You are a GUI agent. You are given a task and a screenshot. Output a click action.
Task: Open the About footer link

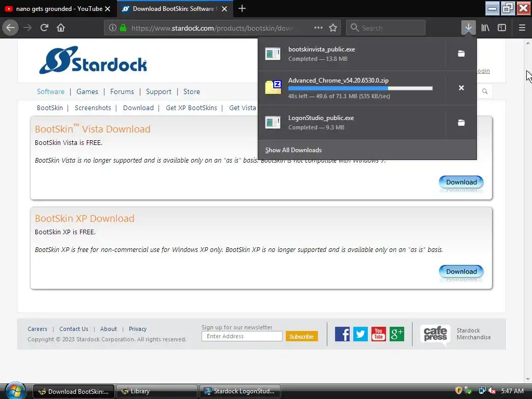coord(109,329)
